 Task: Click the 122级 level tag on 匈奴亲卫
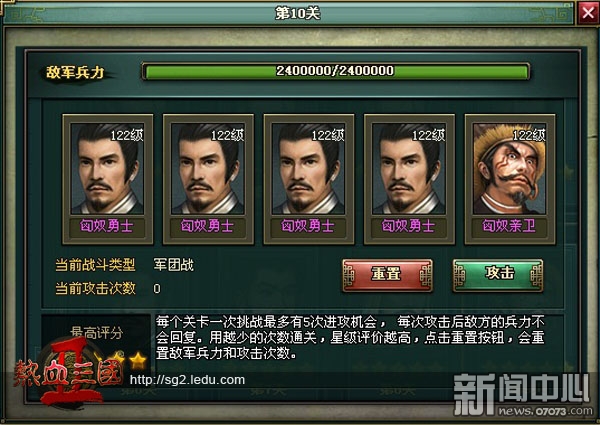[x=528, y=135]
